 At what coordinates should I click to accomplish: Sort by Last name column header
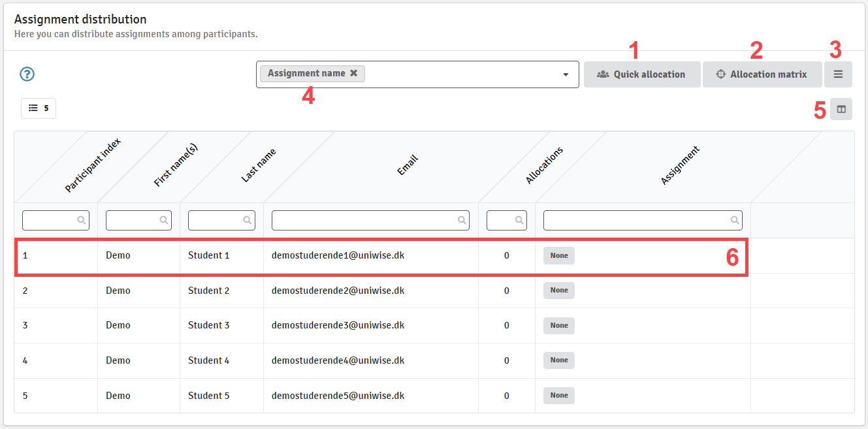tap(259, 165)
